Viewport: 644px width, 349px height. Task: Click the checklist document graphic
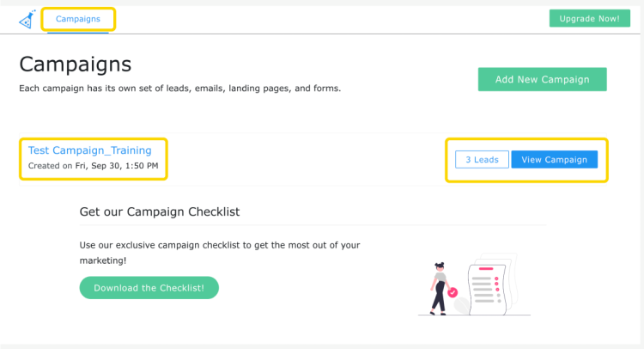[488, 290]
